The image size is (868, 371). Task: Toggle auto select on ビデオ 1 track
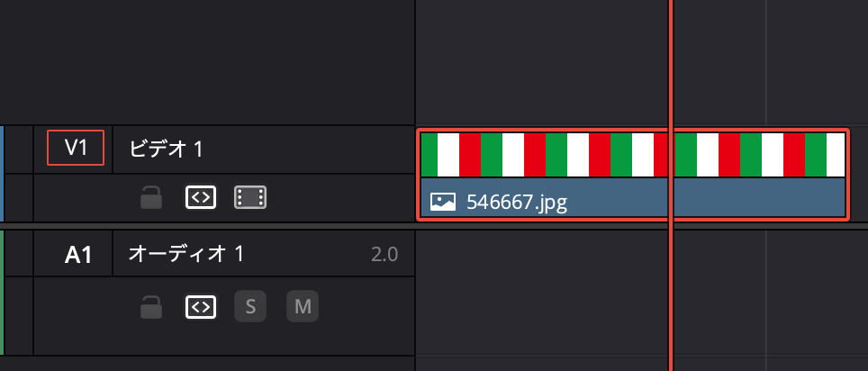click(201, 198)
